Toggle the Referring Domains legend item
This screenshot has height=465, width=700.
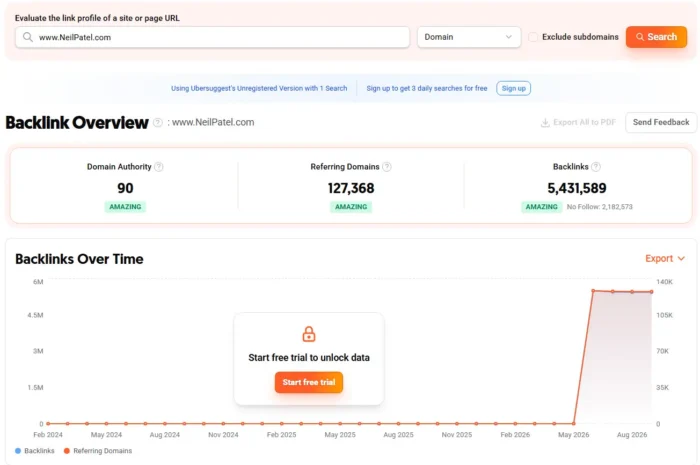click(98, 451)
